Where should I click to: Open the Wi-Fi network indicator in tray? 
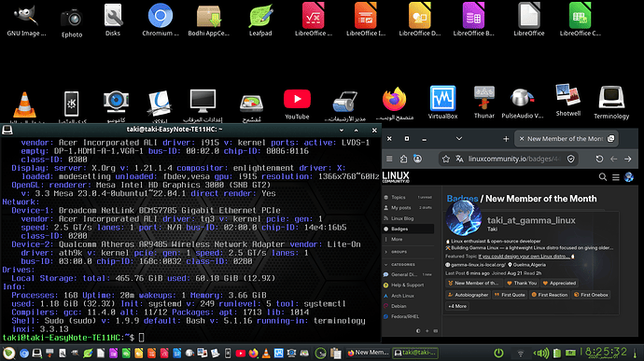point(521,354)
